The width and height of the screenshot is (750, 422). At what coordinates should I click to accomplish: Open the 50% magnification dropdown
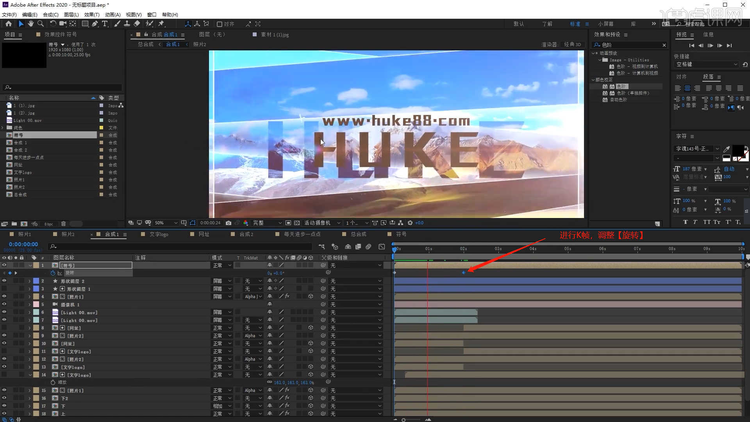[166, 223]
